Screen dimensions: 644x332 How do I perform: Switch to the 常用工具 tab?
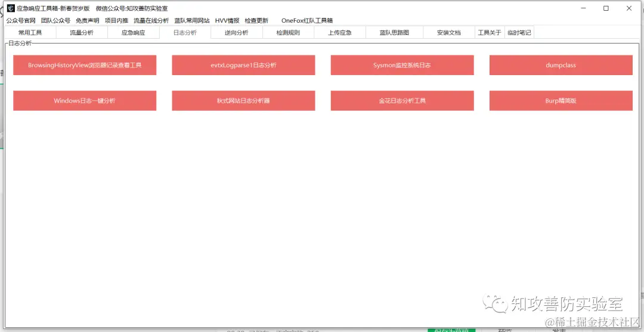coord(30,33)
